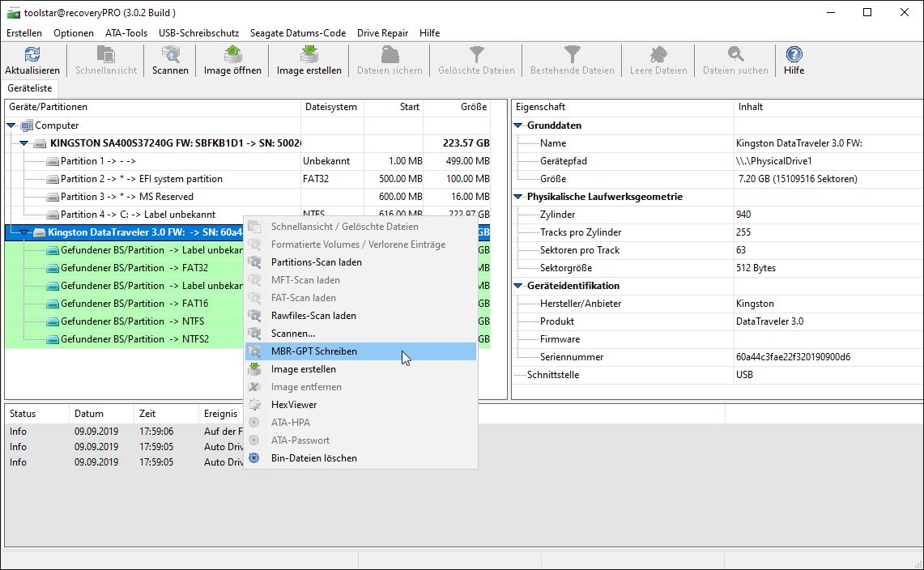
Task: Open the Drive Repair menu
Action: (x=382, y=33)
